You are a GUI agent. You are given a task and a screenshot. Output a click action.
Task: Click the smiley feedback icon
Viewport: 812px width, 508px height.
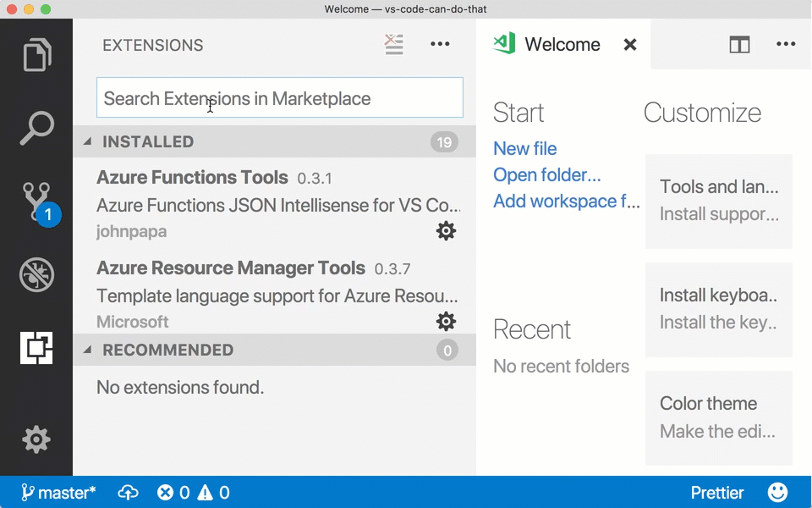(777, 492)
